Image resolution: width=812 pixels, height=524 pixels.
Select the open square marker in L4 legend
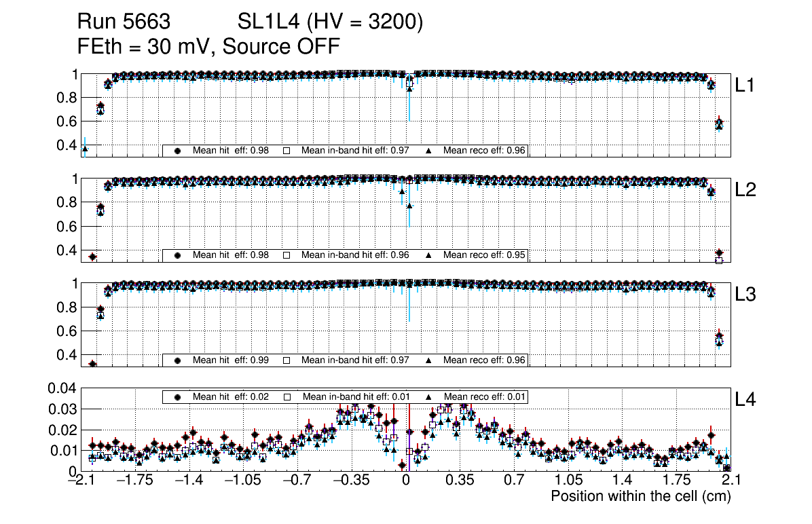click(287, 397)
